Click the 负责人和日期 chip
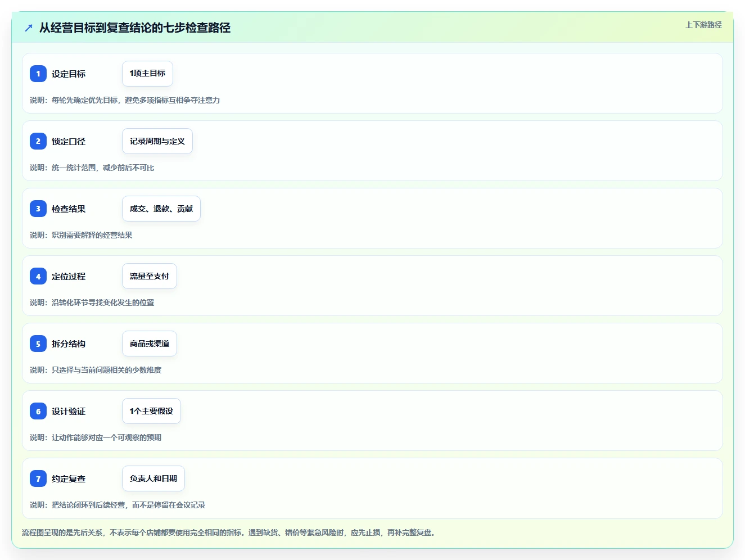 click(x=153, y=478)
